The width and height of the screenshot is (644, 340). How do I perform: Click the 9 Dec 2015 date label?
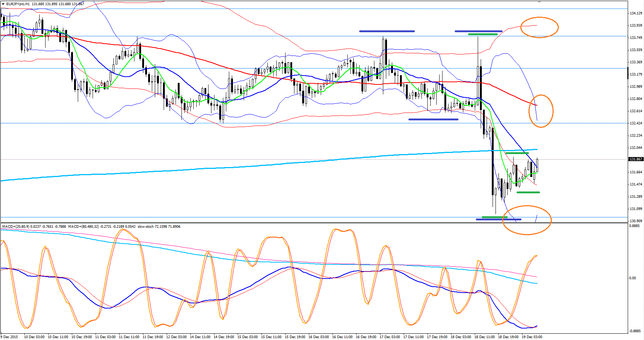9,337
